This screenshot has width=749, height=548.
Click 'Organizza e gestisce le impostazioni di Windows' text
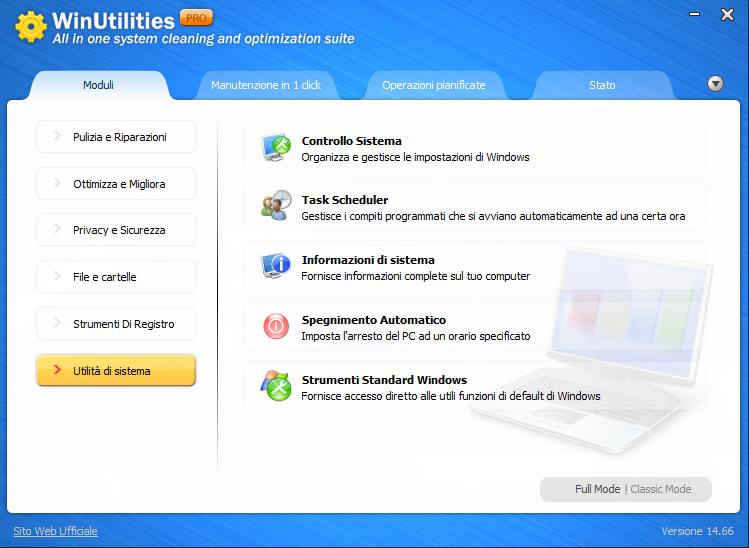[415, 157]
